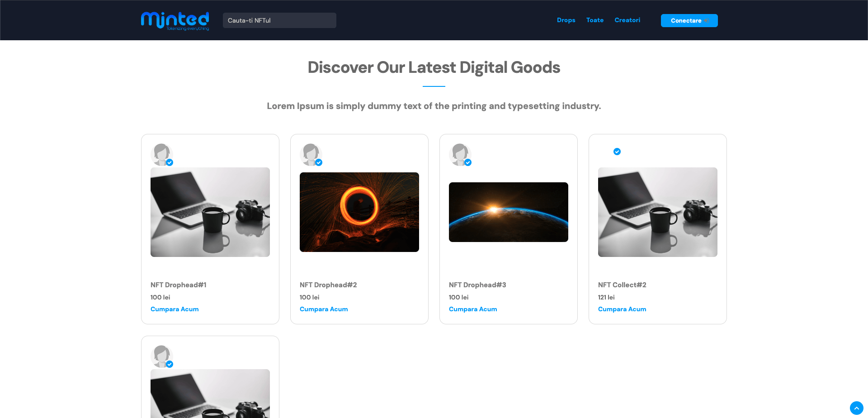Click the title NFT Drophead#3
868x418 pixels.
(x=477, y=285)
